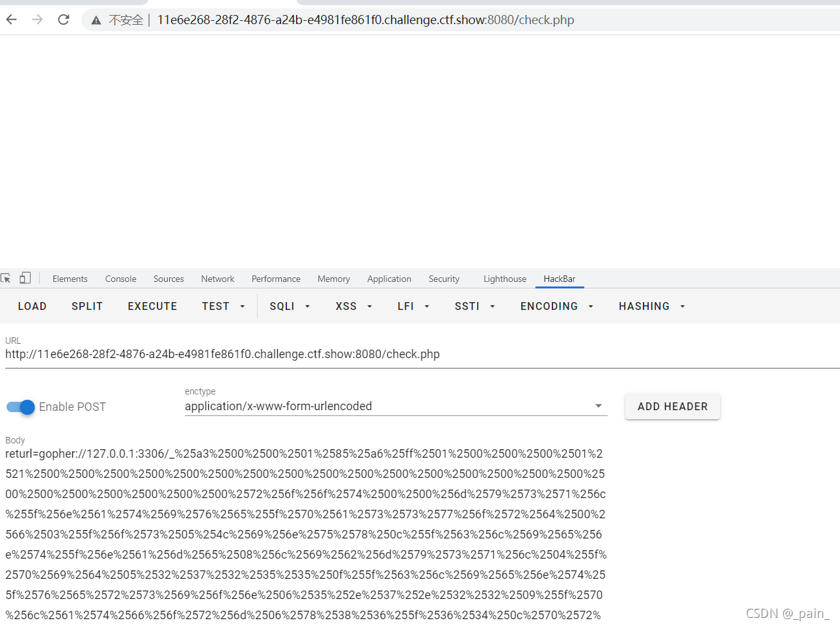Switch to the Elements tab

(70, 279)
